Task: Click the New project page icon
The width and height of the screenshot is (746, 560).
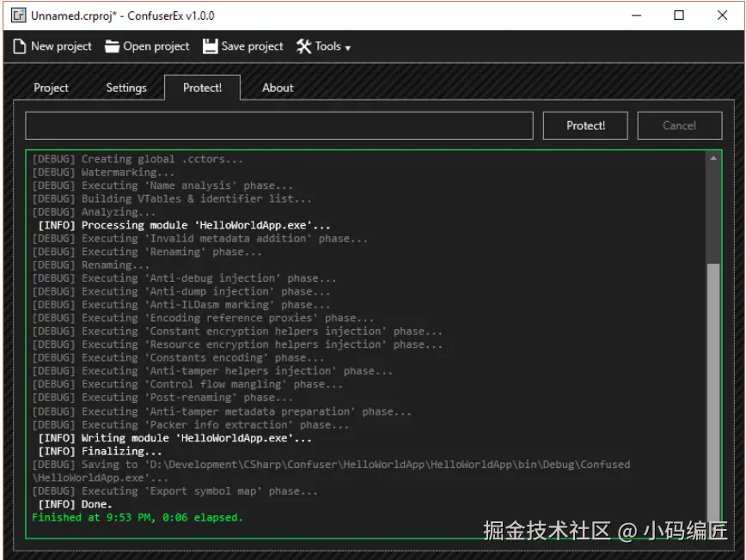Action: coord(19,46)
